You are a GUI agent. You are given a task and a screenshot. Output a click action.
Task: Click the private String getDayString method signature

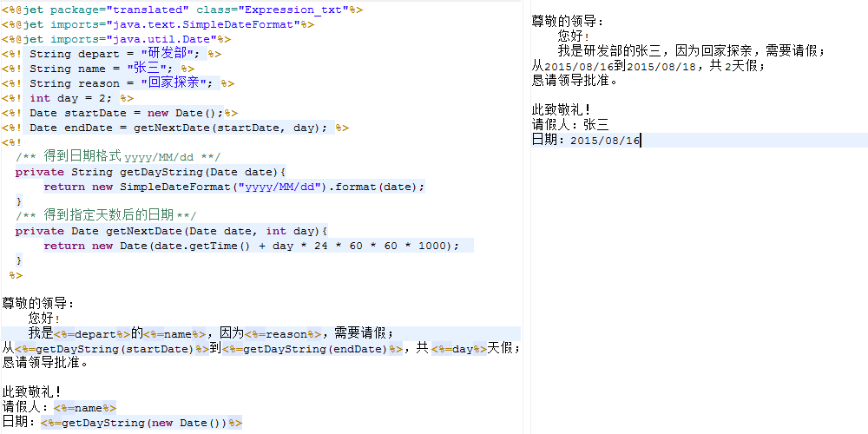click(150, 172)
